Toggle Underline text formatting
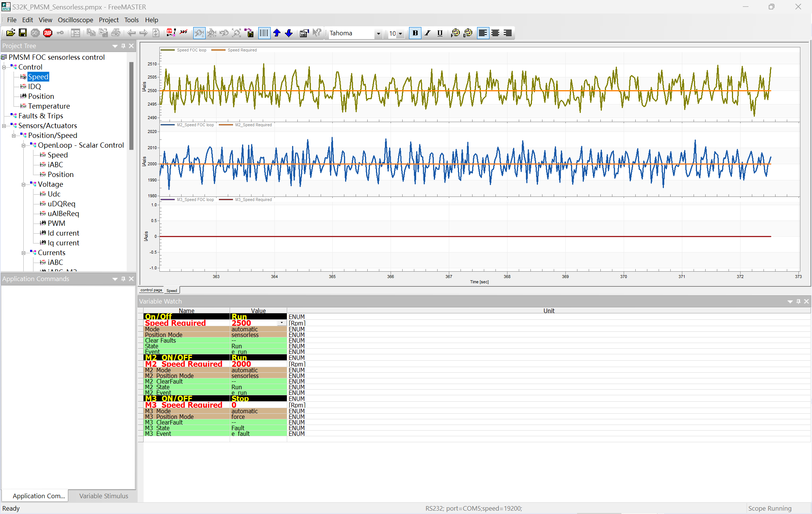This screenshot has height=514, width=812. (440, 33)
